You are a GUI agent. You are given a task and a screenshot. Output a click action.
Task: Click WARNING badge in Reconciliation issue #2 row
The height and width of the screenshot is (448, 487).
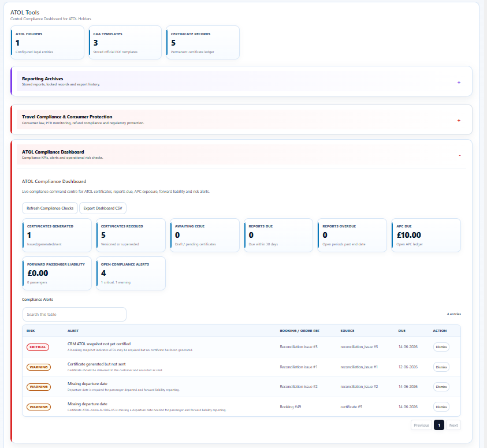point(39,387)
